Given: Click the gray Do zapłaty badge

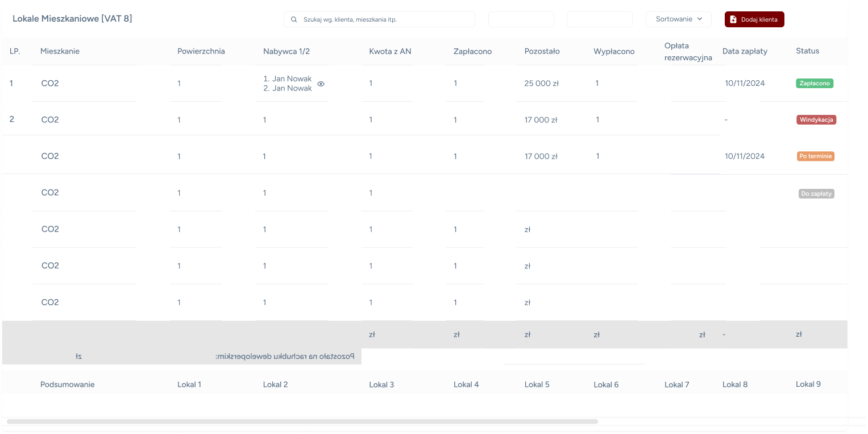Looking at the screenshot, I should [816, 193].
